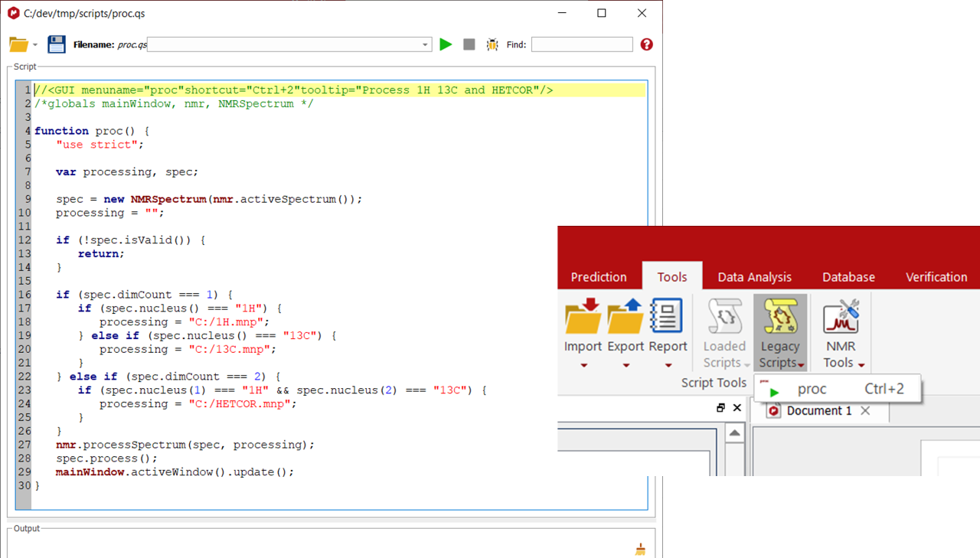Click the debug bug icon
980x558 pixels.
[492, 44]
